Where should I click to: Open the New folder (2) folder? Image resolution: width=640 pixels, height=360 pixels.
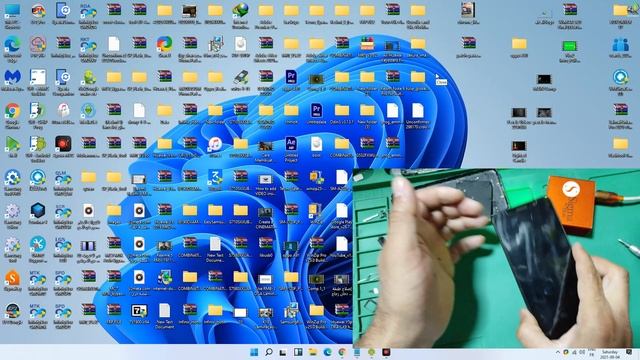click(x=367, y=110)
